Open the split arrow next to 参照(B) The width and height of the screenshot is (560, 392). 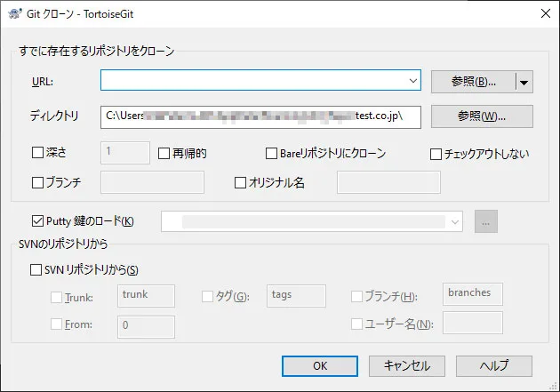coord(524,82)
